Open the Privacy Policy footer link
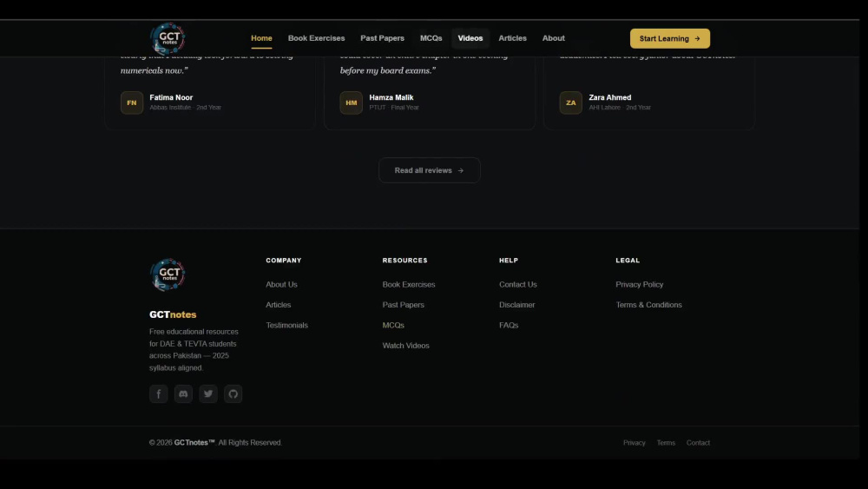Viewport: 868px width, 489px height. point(640,285)
